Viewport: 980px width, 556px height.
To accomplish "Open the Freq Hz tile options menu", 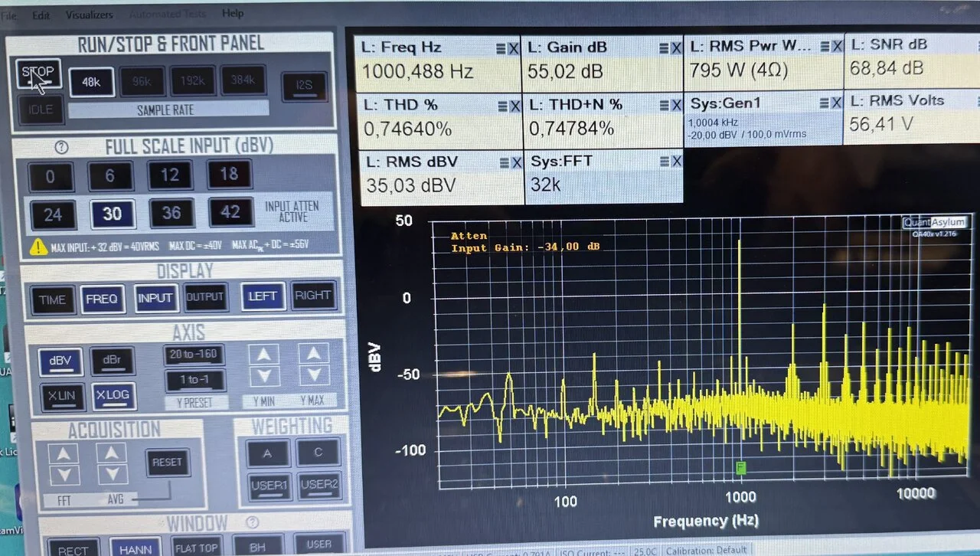I will pyautogui.click(x=501, y=48).
